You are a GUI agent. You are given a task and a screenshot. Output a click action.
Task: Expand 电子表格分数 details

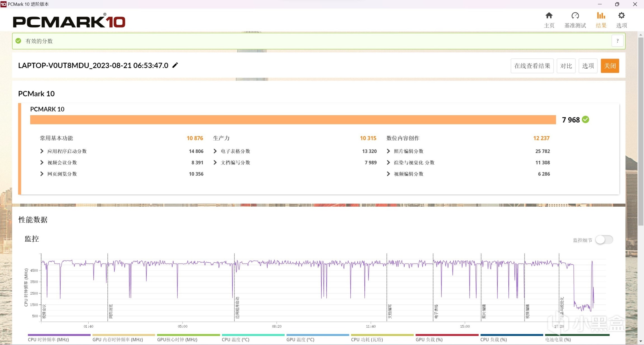(215, 151)
